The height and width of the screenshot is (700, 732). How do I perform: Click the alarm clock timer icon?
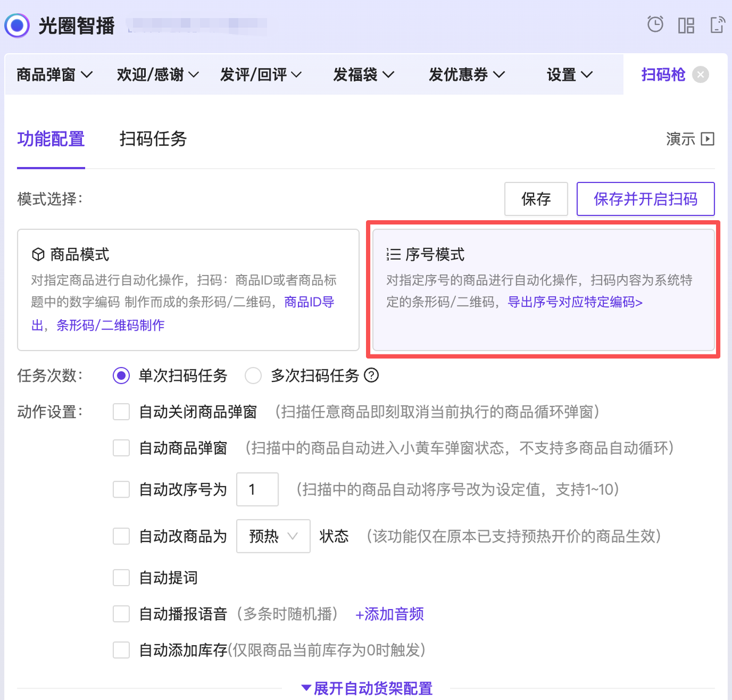[x=654, y=25]
